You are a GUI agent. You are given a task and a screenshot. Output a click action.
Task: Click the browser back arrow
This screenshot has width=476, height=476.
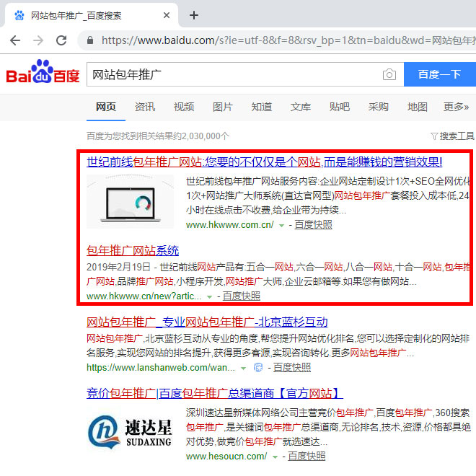(x=15, y=40)
